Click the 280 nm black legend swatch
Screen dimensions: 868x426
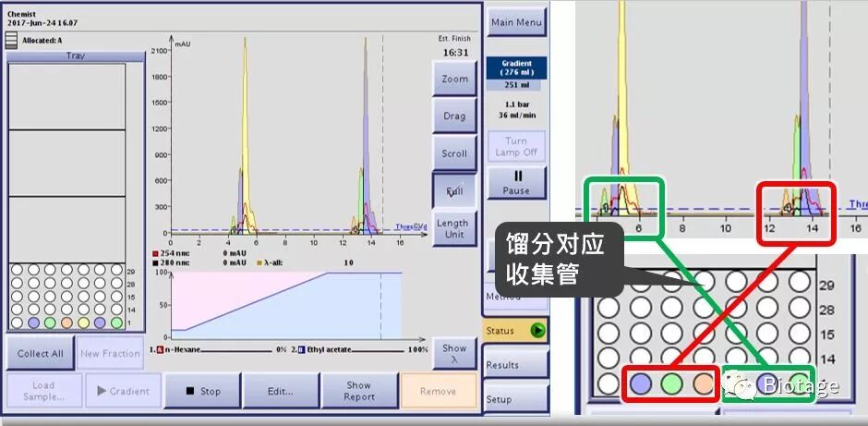[x=155, y=262]
